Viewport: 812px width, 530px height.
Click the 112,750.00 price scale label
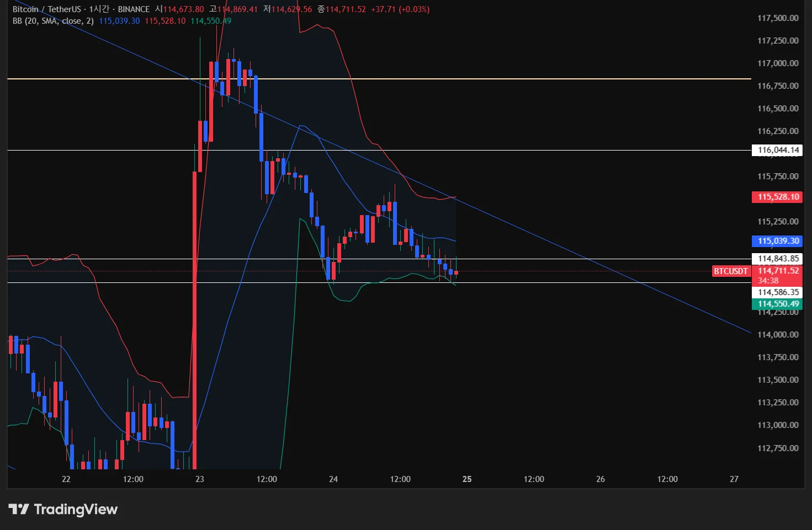[778, 448]
